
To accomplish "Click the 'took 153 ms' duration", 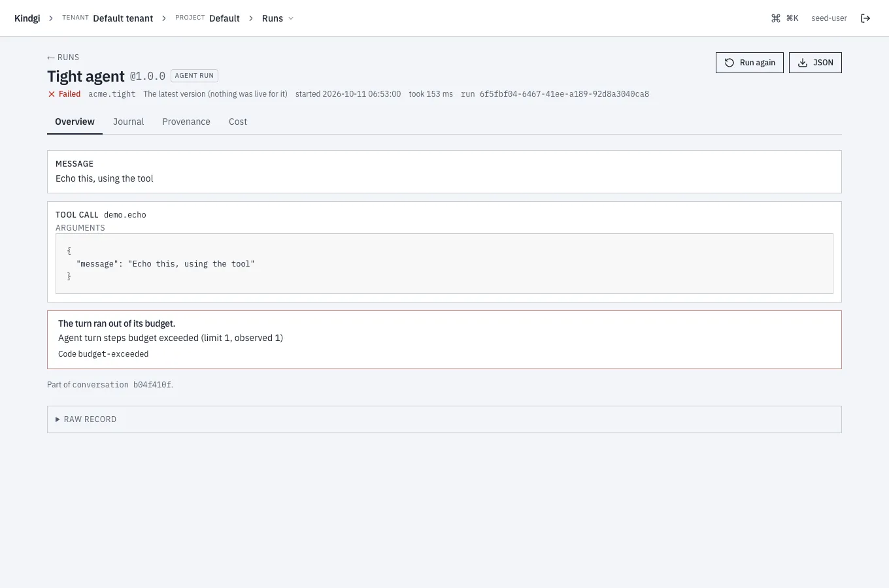I will click(431, 94).
